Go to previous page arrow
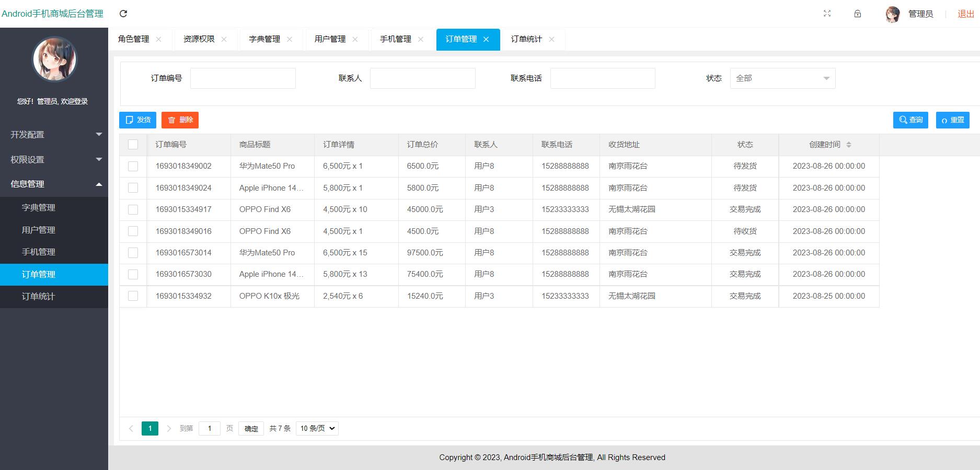This screenshot has width=980, height=470. click(x=131, y=428)
